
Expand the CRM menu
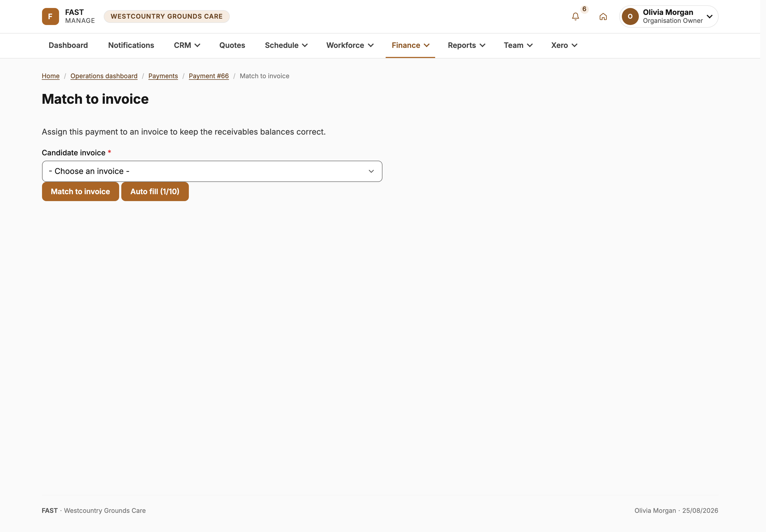point(187,45)
